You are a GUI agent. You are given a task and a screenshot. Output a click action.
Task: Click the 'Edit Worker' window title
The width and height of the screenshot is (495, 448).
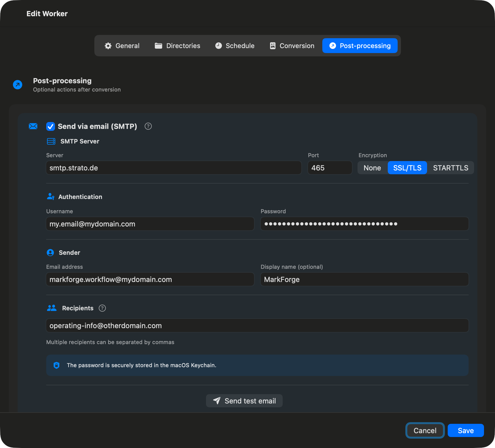tap(47, 14)
